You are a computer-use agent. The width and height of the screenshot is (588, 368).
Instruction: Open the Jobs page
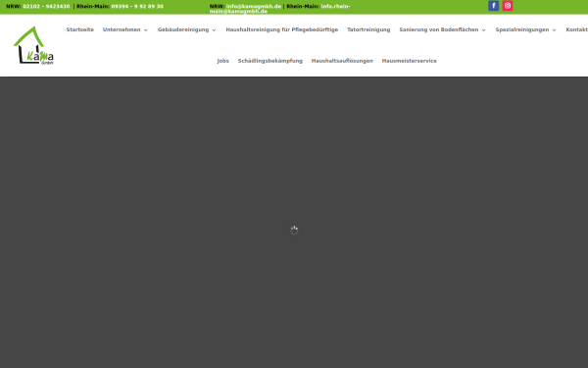coord(222,61)
